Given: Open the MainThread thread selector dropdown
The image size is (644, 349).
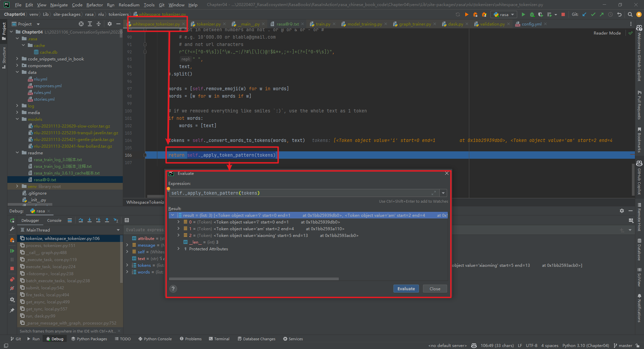Looking at the screenshot, I should (x=70, y=230).
